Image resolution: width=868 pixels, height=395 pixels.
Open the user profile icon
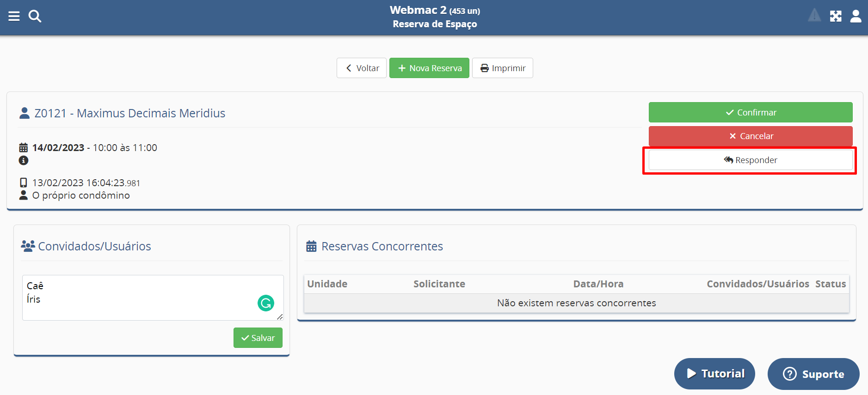coord(856,16)
